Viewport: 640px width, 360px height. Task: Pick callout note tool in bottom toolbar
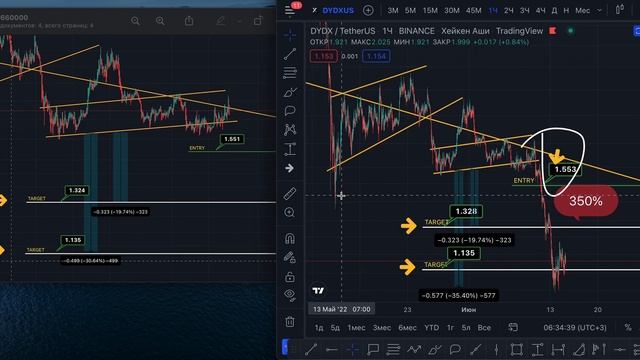point(373,349)
